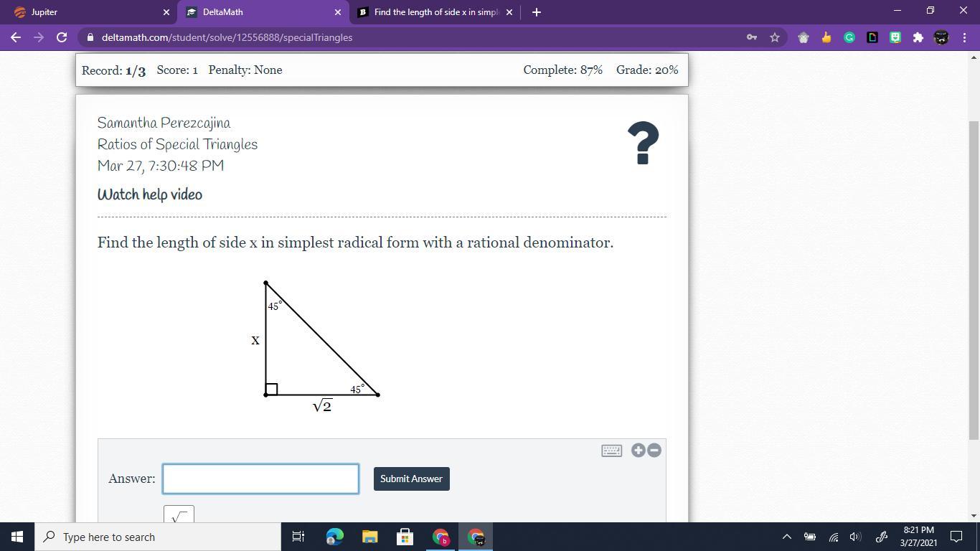The width and height of the screenshot is (980, 551).
Task: Click the Complete: 87% text
Action: click(563, 70)
